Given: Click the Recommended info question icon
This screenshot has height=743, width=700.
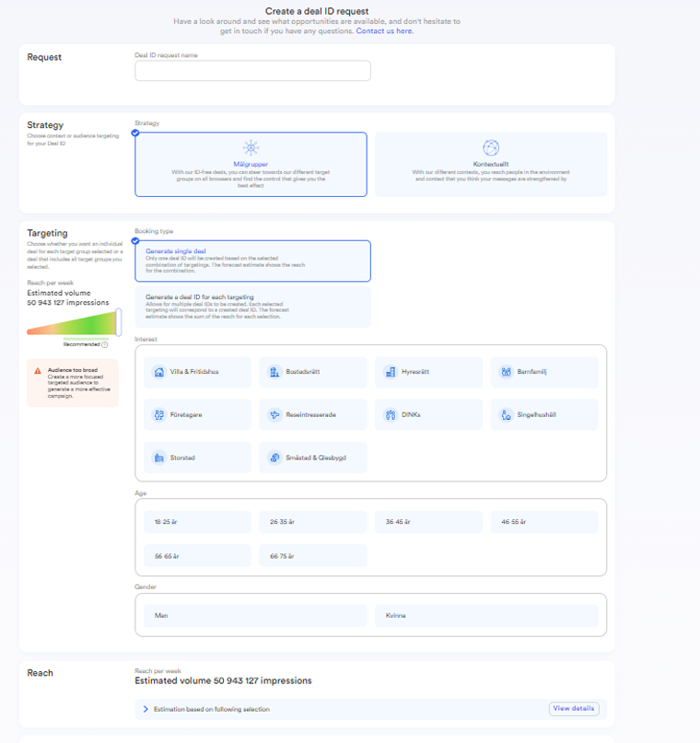Looking at the screenshot, I should 105,344.
